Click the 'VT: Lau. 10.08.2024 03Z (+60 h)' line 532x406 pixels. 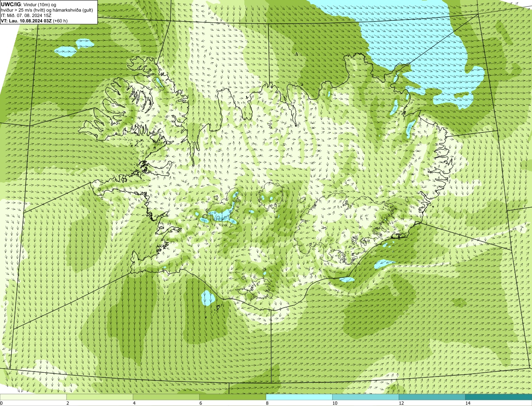34,20
